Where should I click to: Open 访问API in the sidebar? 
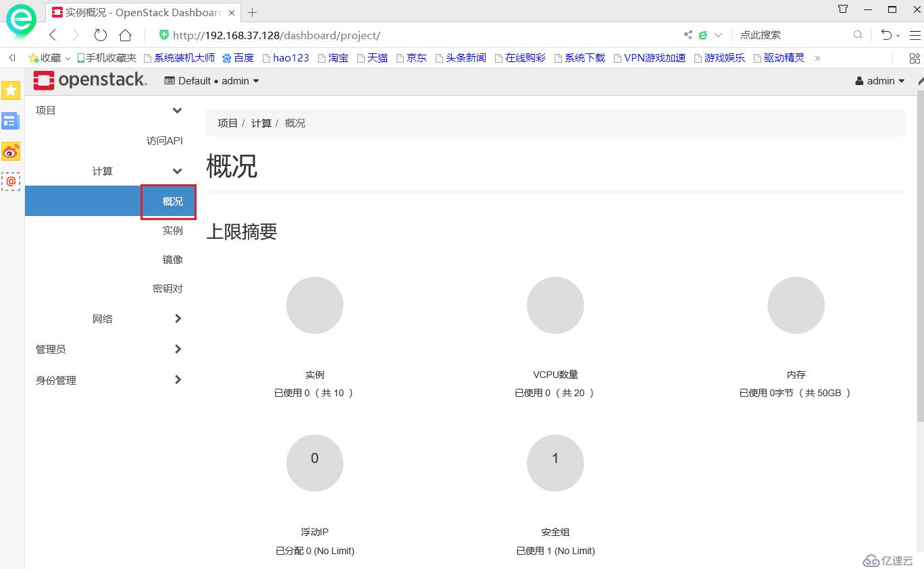click(x=164, y=140)
